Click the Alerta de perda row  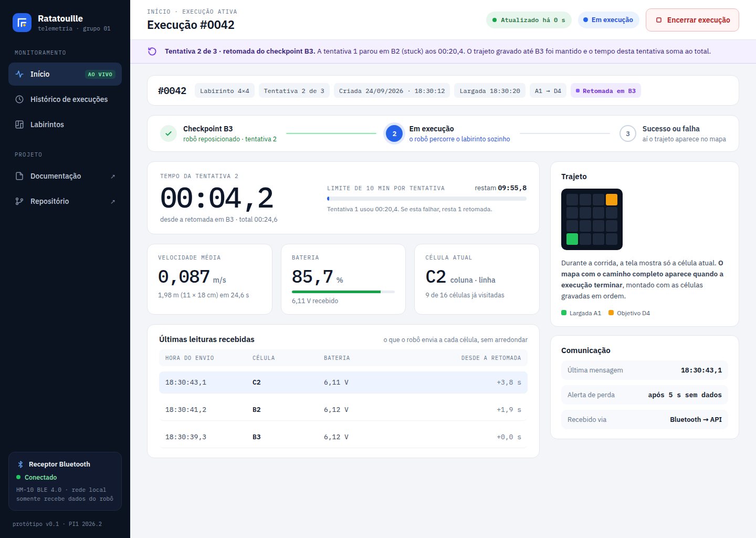pyautogui.click(x=645, y=395)
